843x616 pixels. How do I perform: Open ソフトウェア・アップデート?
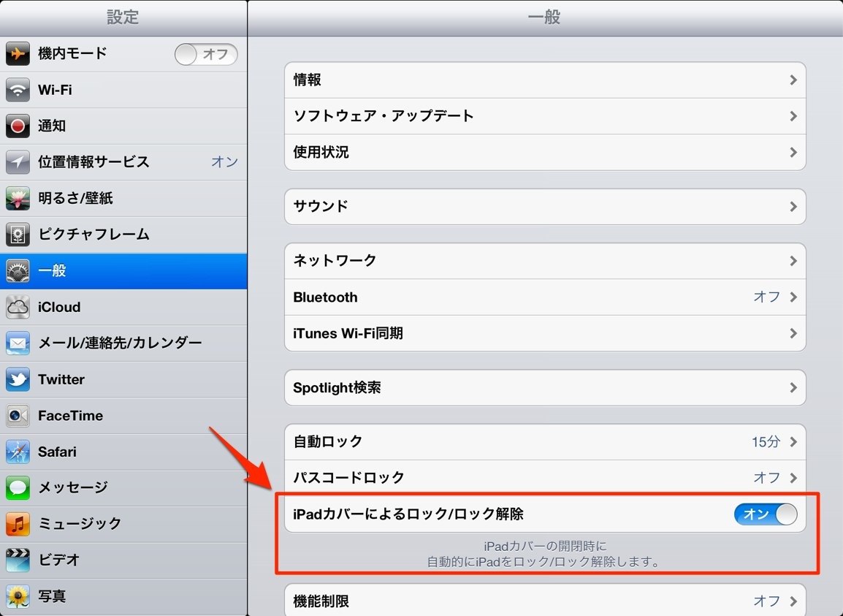[x=438, y=116]
